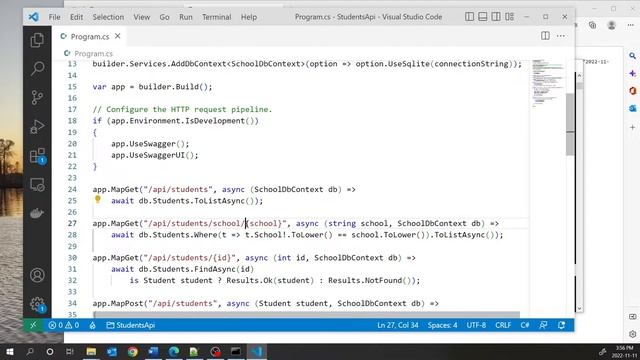The width and height of the screenshot is (640, 360).
Task: Split the editor to the right
Action: pyautogui.click(x=545, y=36)
